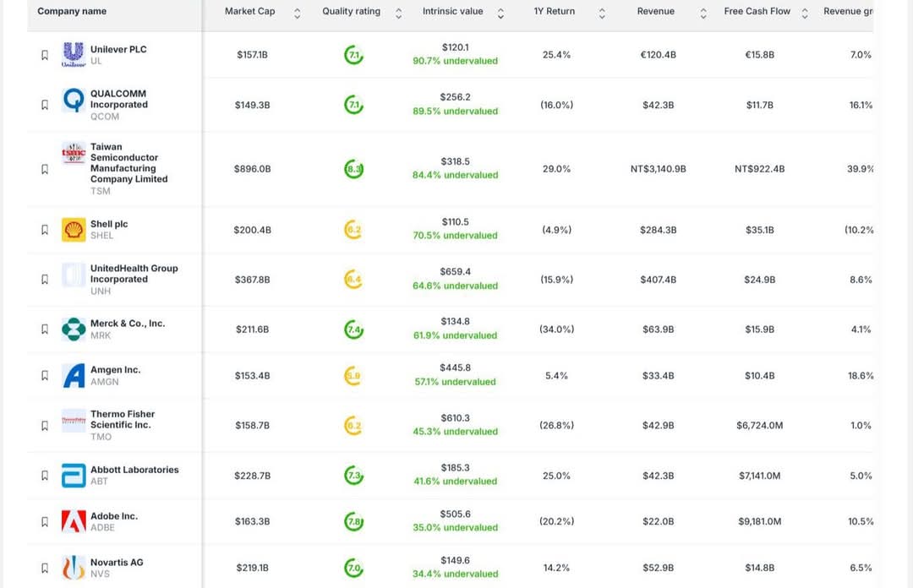Click the Free Cash Flow header label
This screenshot has height=588, width=913.
(x=757, y=11)
